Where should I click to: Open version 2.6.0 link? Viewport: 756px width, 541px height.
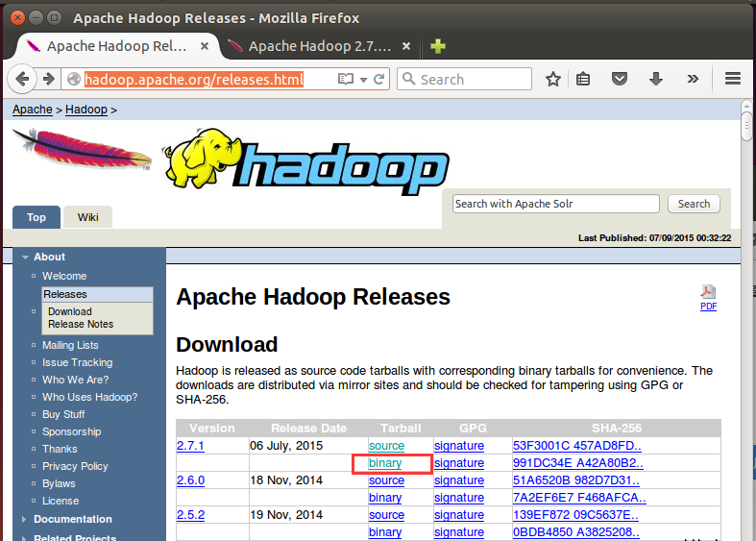pos(190,480)
